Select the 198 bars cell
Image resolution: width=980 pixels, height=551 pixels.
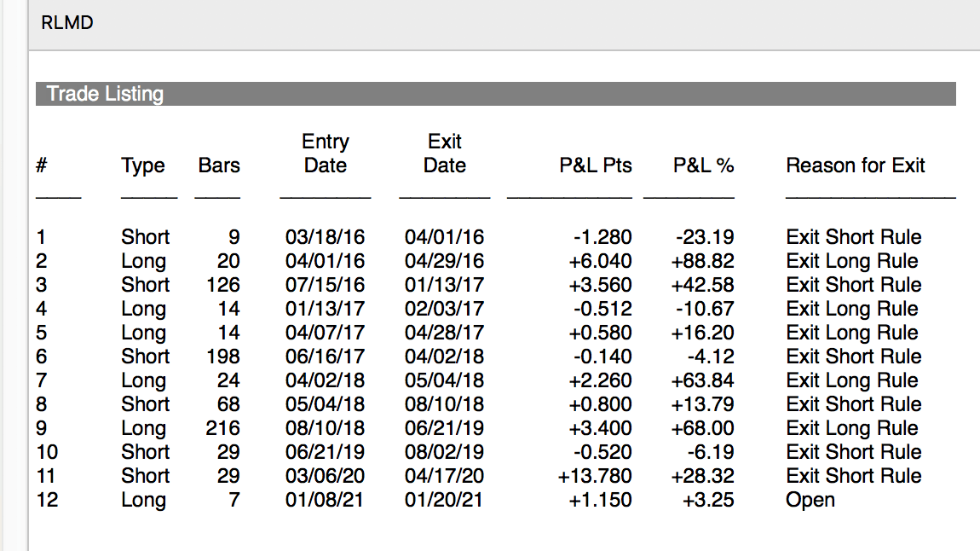tap(223, 357)
